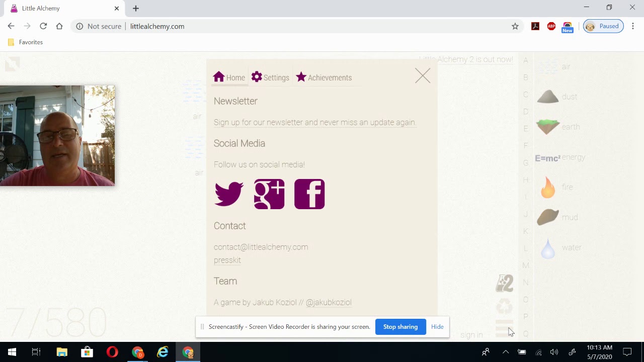Select the energy E=mc² element

coord(547,158)
